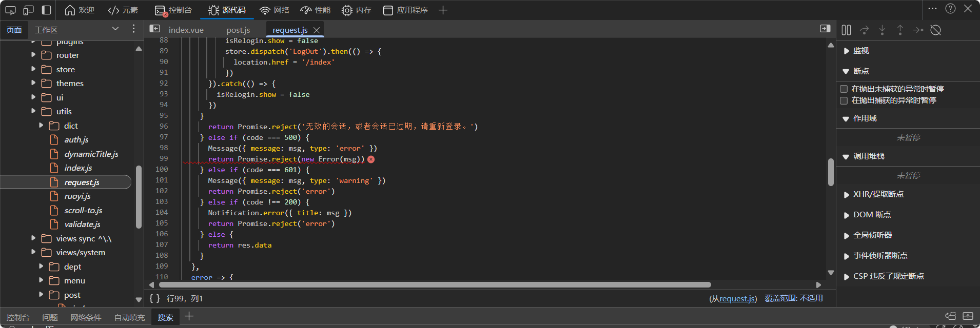Click the single Step debugger icon
The width and height of the screenshot is (980, 328).
click(918, 30)
